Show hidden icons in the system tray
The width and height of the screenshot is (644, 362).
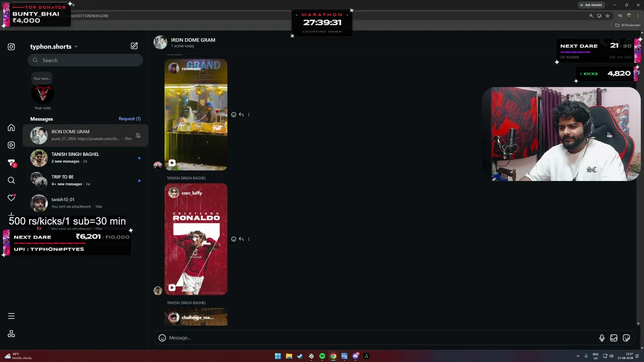pos(578,356)
